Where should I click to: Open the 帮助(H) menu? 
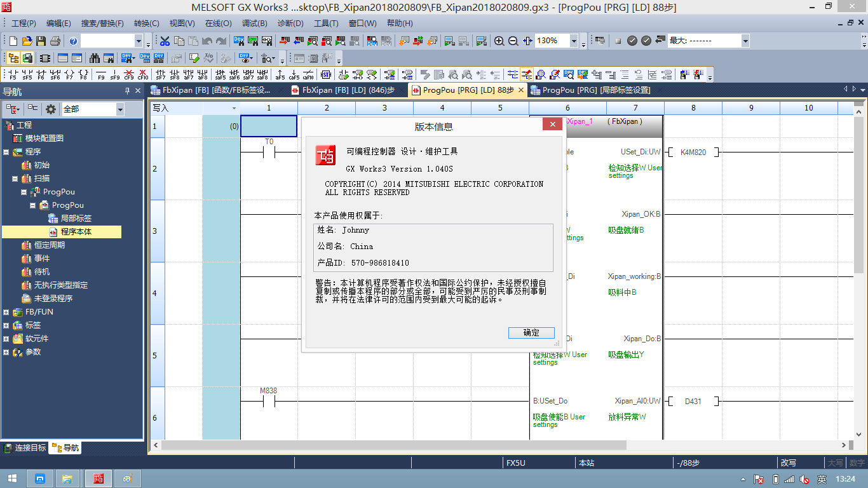point(399,24)
